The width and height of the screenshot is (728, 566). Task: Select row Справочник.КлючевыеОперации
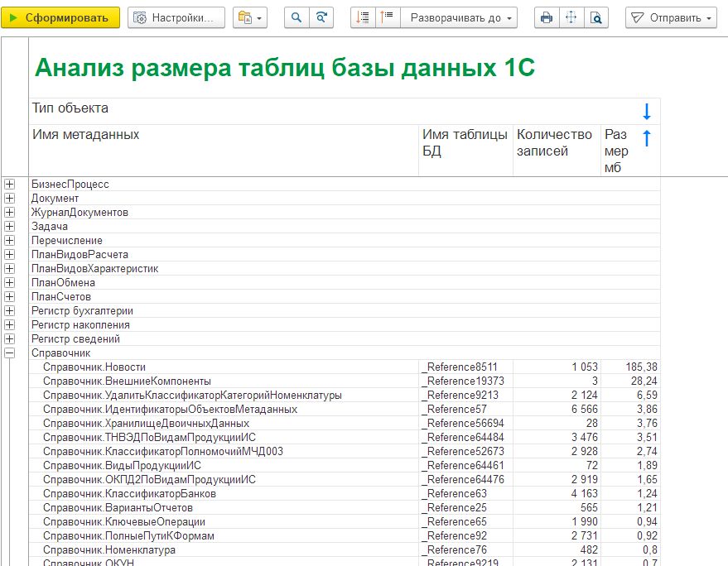tap(345, 522)
